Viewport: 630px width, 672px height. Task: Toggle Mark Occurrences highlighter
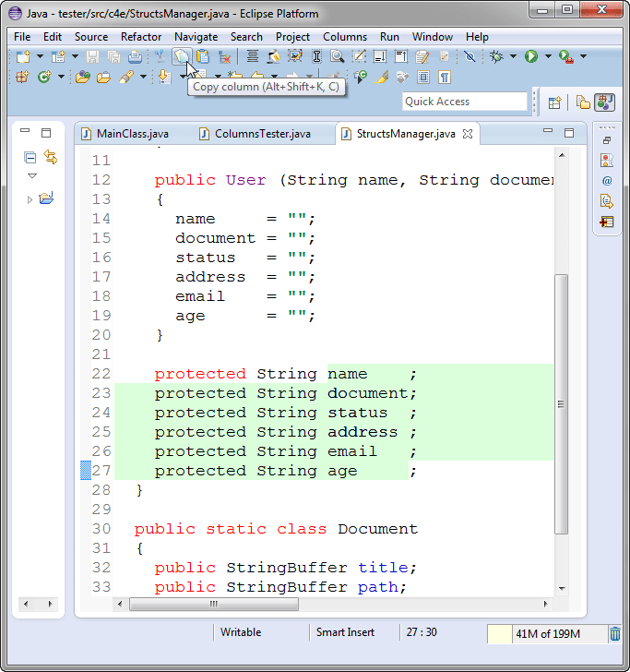point(381,78)
